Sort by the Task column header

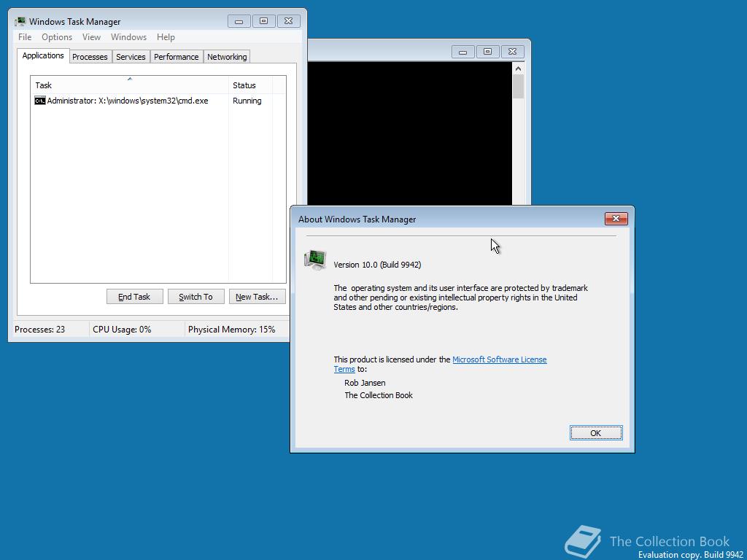pyautogui.click(x=129, y=85)
